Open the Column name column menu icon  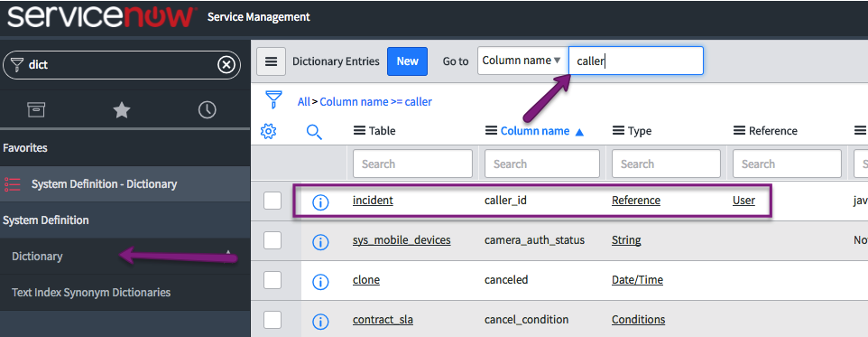(x=491, y=131)
